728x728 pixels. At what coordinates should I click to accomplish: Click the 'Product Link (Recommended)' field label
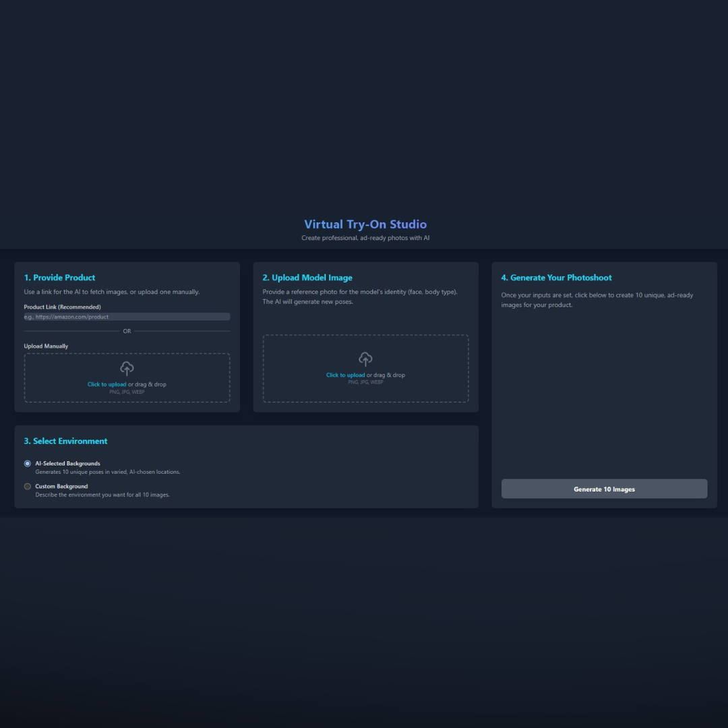tap(62, 307)
